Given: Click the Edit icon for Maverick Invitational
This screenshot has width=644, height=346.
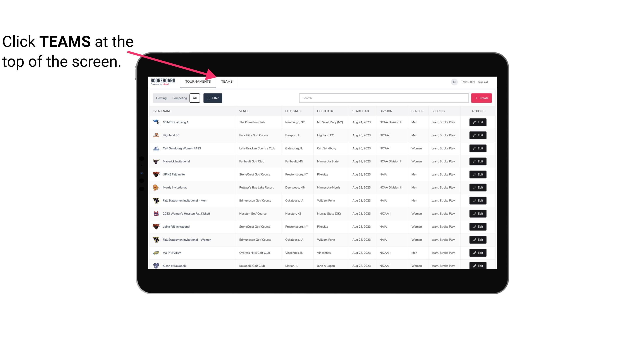Looking at the screenshot, I should click(478, 161).
